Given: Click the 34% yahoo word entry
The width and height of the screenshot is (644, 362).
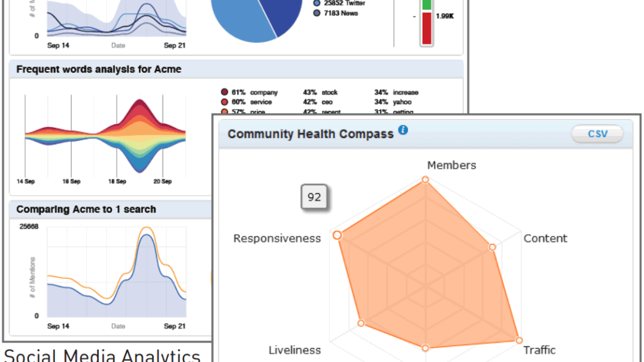Looking at the screenshot, I should pos(392,102).
